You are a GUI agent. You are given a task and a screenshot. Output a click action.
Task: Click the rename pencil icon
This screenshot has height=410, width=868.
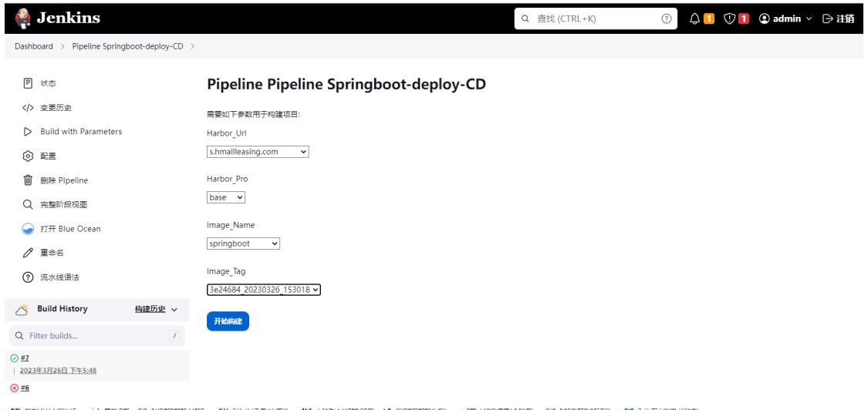pos(28,253)
